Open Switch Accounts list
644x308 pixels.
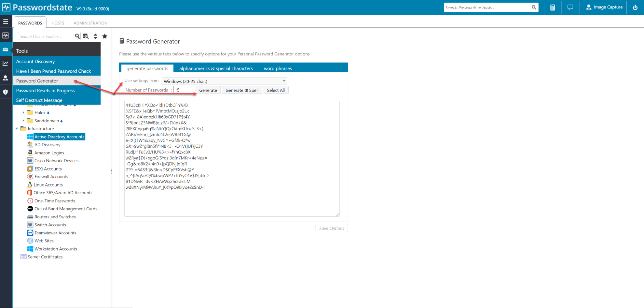coord(50,225)
